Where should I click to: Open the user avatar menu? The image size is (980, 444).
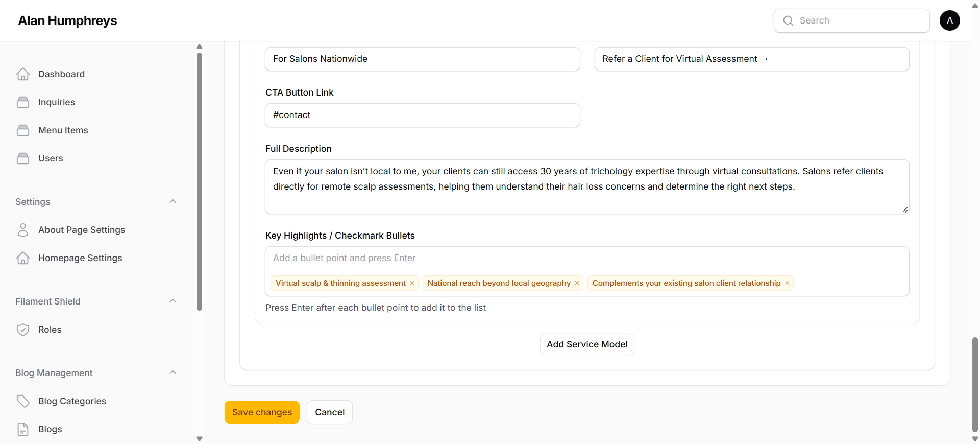click(x=949, y=20)
